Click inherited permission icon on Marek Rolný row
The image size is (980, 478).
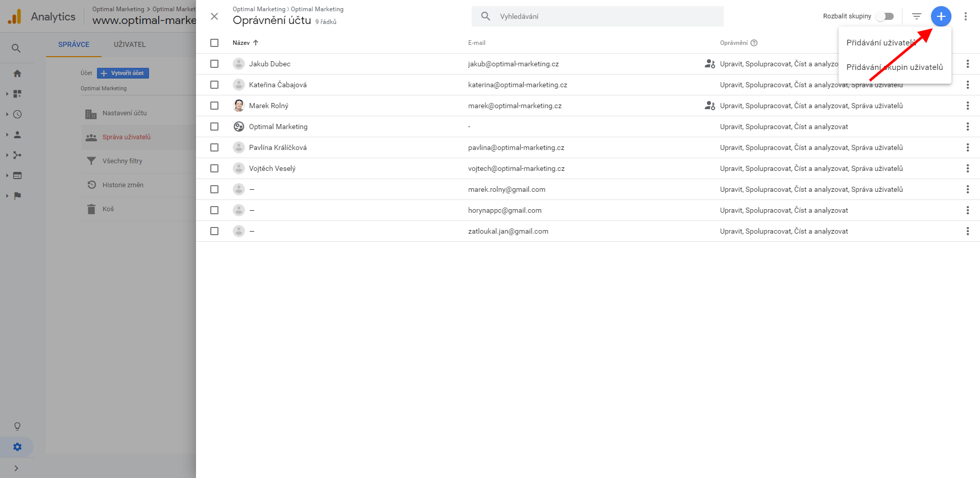(709, 106)
